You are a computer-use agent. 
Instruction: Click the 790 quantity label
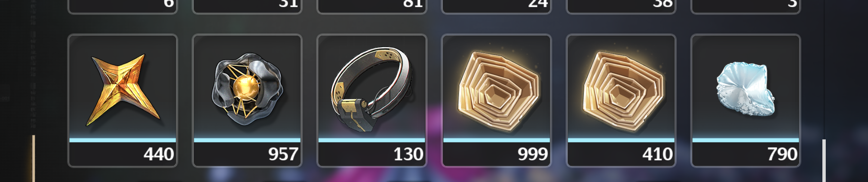point(782,154)
